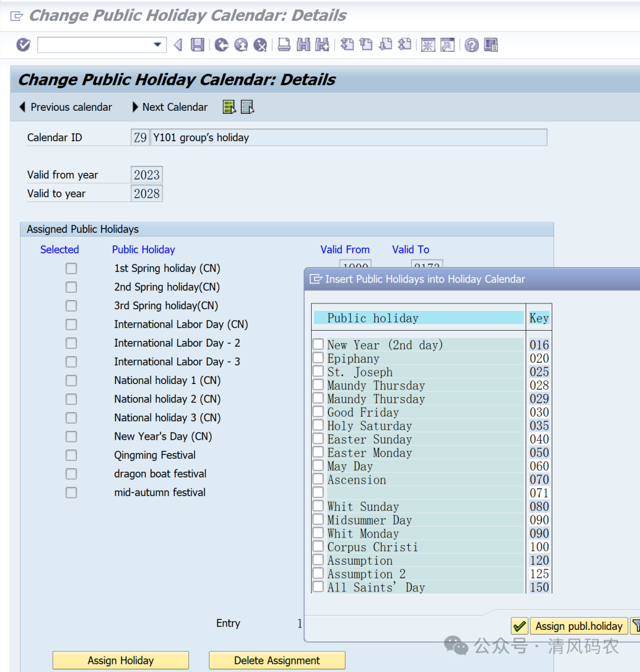The image size is (640, 672).
Task: Go to Next Calendar
Action: 169,107
